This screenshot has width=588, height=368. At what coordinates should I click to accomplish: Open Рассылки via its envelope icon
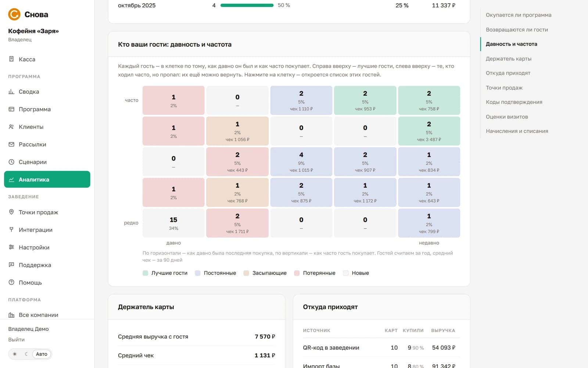(x=11, y=144)
